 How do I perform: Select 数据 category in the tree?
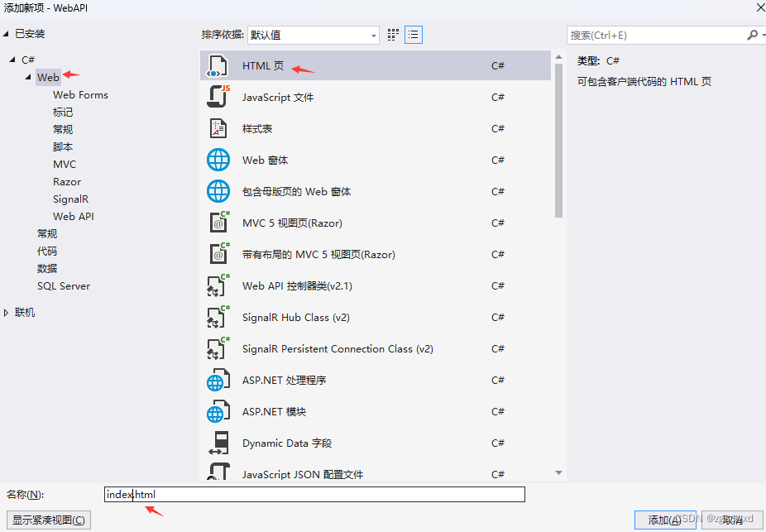pos(47,269)
